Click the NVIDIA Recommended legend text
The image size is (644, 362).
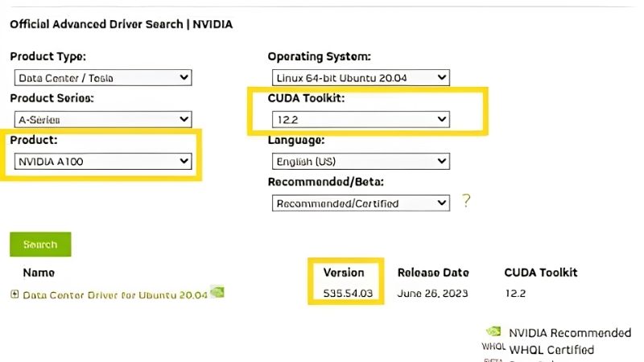[570, 333]
